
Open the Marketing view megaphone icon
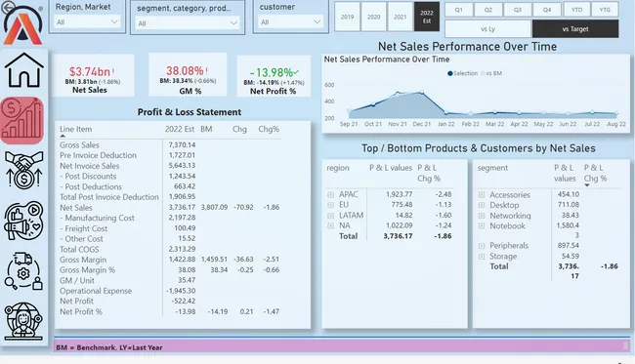click(x=23, y=221)
